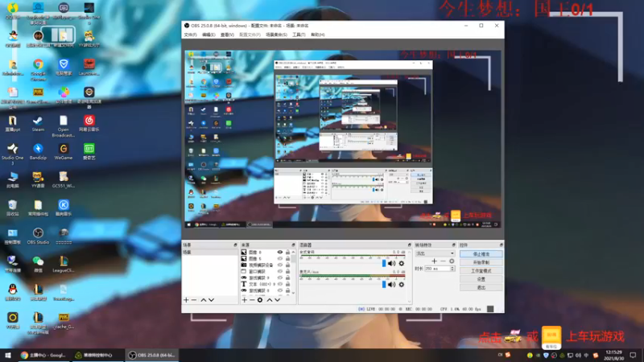Adjust transition duration stepper arrows
Screen dimensions: 644x362
point(452,269)
